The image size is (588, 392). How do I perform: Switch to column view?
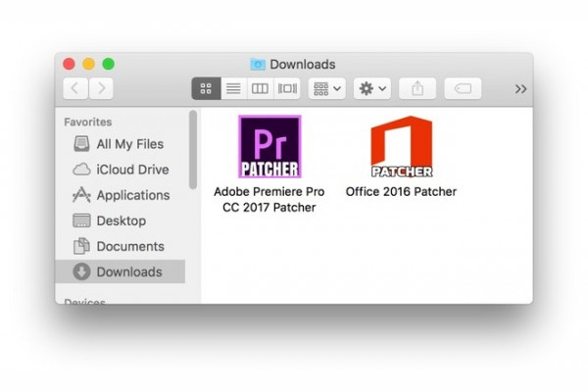(x=261, y=89)
